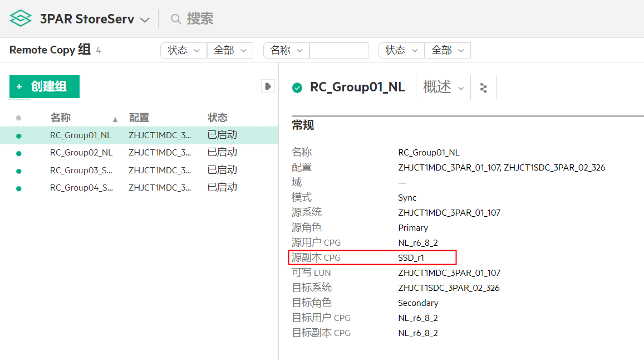644x360 pixels.
Task: Click the 常规 section heading
Action: point(303,125)
